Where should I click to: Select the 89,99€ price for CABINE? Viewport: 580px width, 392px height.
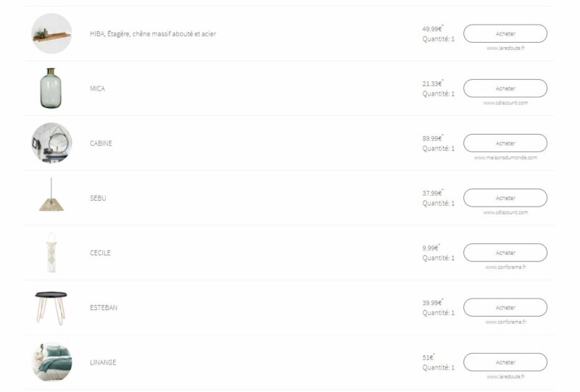pos(432,138)
